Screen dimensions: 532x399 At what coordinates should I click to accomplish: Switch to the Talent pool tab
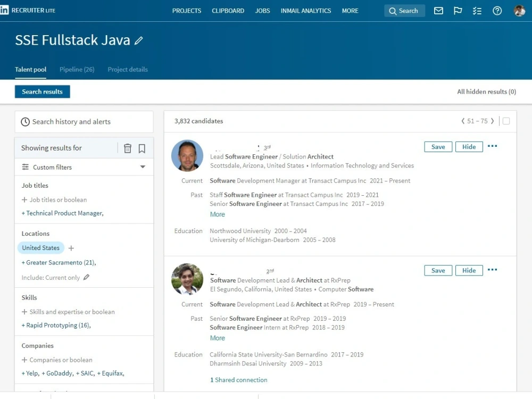pos(30,70)
